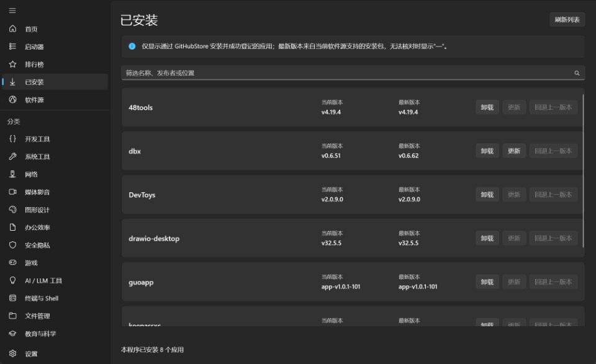Click the software source icon

click(x=12, y=99)
